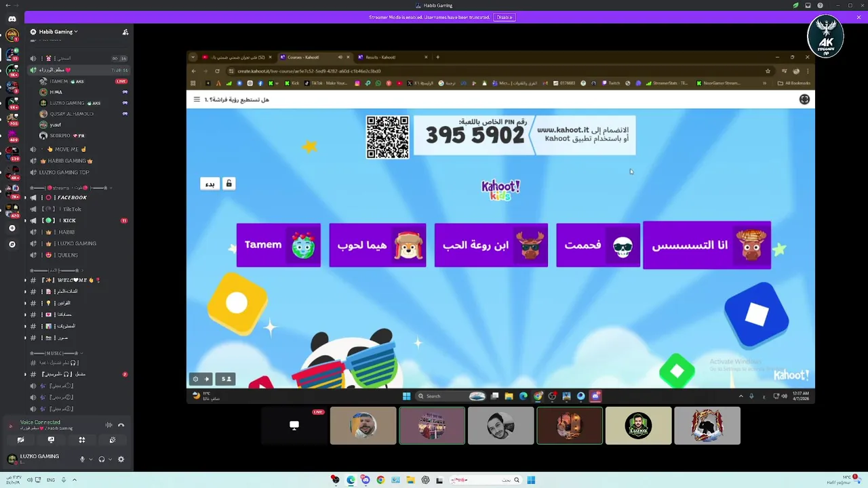
Task: Select player card Tamem
Action: (278, 245)
